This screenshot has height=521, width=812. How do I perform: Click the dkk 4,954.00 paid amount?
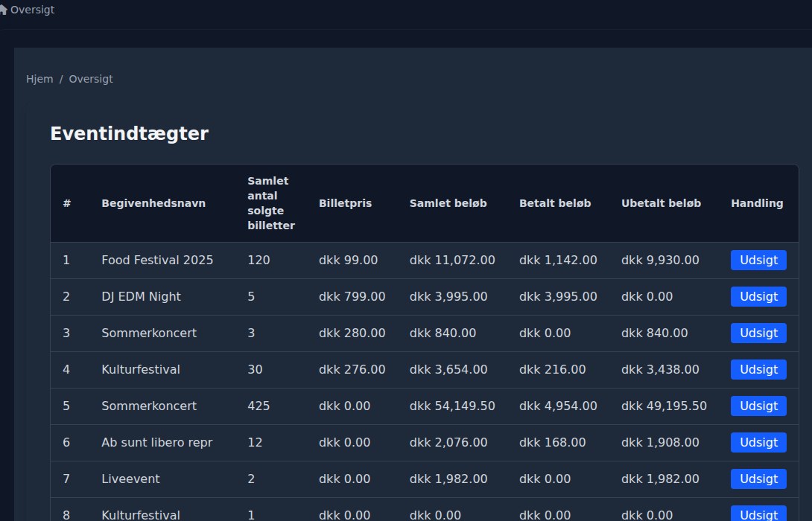coord(558,406)
